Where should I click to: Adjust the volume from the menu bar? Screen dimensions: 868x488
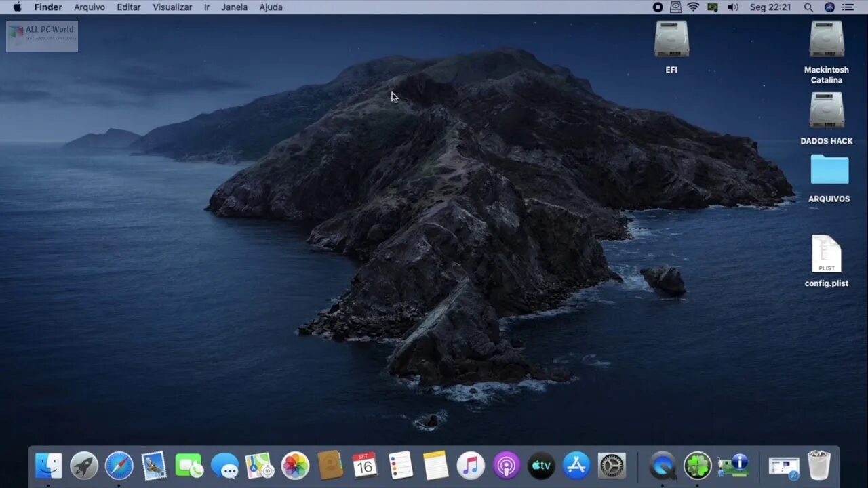(x=733, y=7)
